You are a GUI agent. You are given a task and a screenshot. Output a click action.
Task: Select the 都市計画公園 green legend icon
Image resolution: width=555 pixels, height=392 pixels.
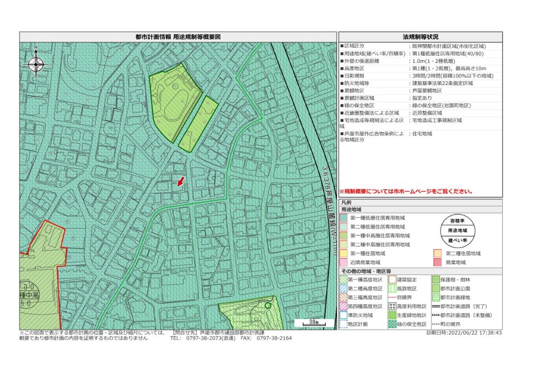tap(435, 288)
